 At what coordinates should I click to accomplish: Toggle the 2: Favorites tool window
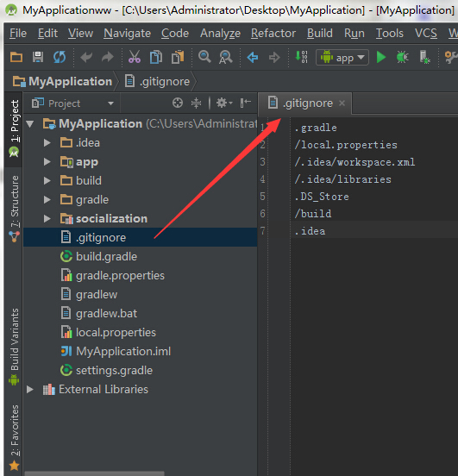pos(14,437)
